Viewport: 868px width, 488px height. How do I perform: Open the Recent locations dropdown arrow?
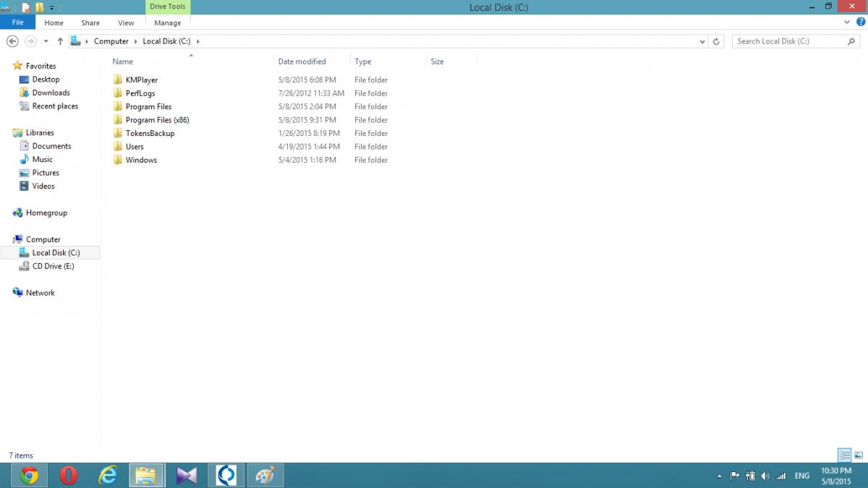46,41
